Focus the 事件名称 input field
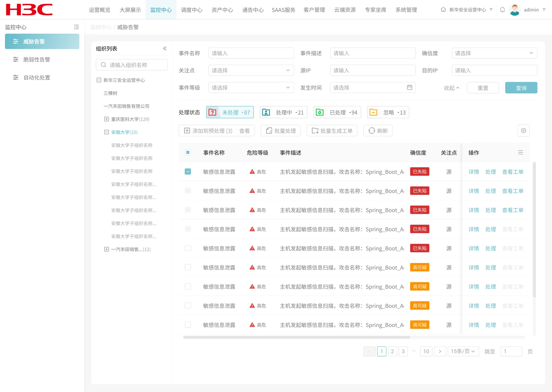552x392 pixels. tap(251, 53)
